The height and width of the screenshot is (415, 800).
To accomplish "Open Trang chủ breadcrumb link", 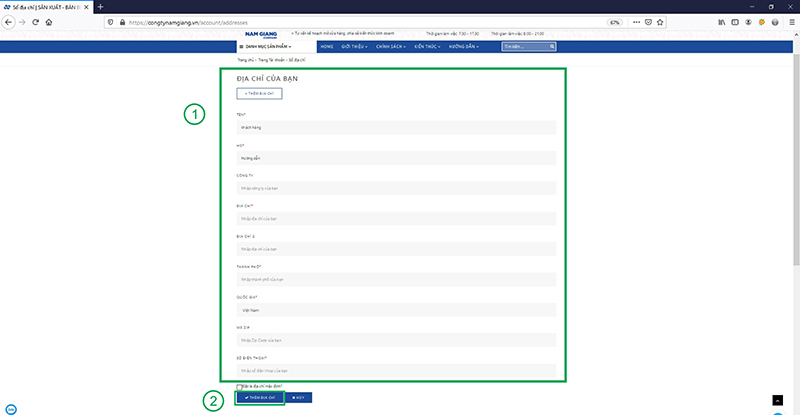I will coord(245,60).
